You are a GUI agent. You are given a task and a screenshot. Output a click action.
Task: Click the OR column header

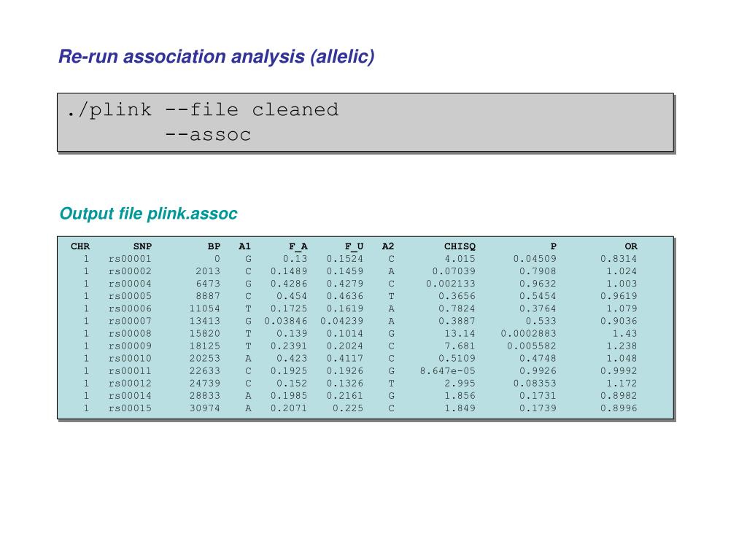631,246
